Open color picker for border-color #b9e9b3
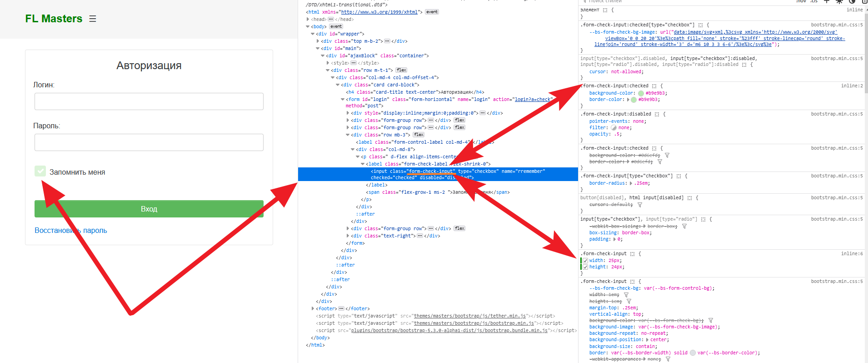 [x=634, y=99]
